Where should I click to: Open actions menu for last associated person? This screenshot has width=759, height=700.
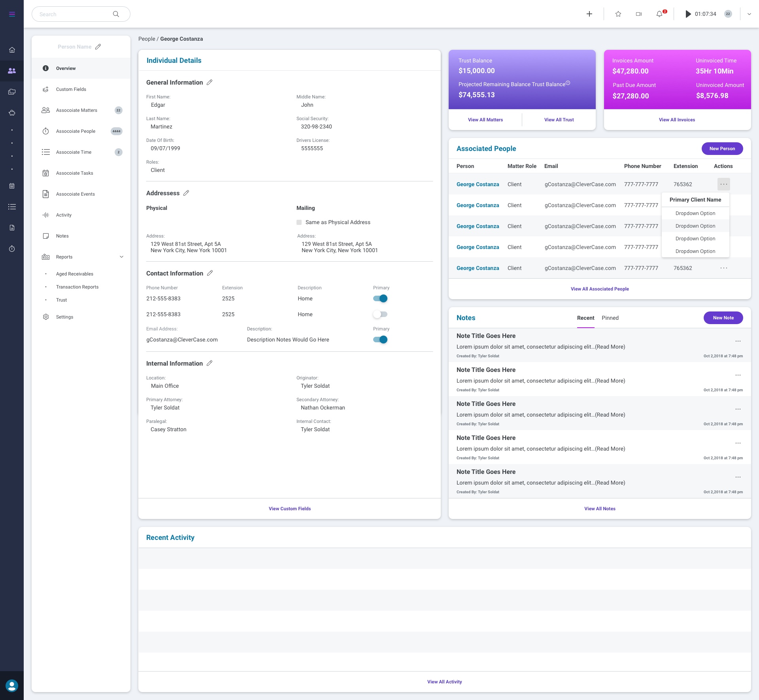723,268
